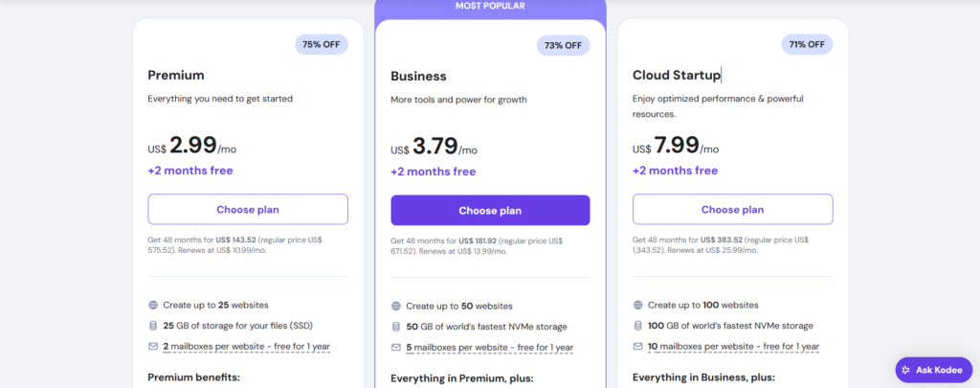Click globe icon beside 100 websites
Viewport: 980px width, 388px height.
637,306
